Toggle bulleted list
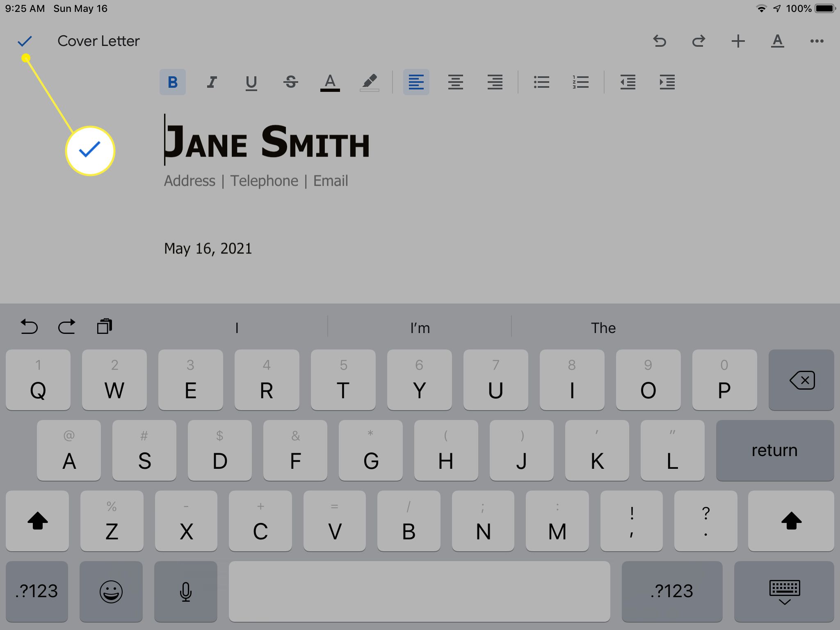The width and height of the screenshot is (840, 630). coord(541,82)
